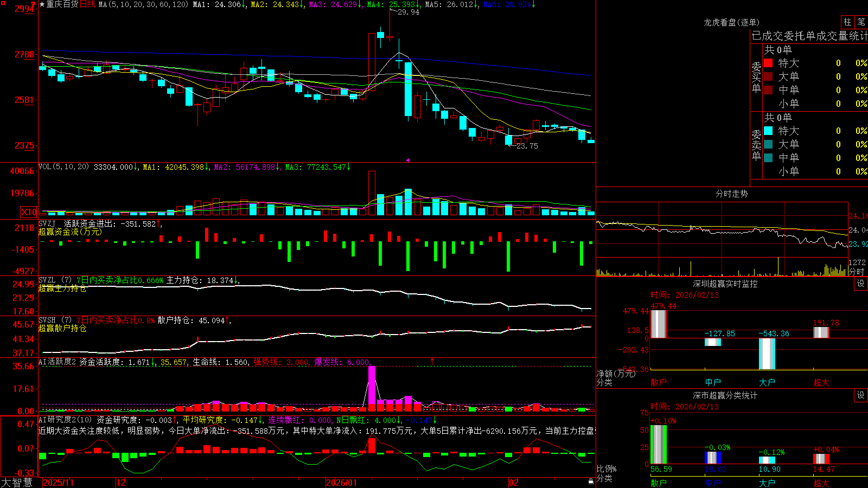The image size is (868, 488).
Task: Click the 超赢资金流(万元) sub-label
Action: (x=70, y=232)
